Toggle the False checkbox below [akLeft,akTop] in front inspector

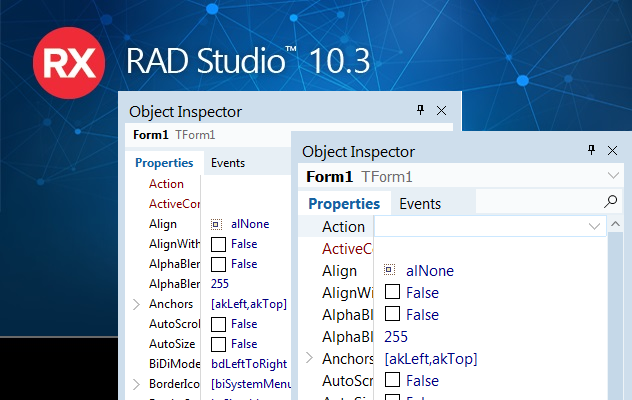click(393, 379)
